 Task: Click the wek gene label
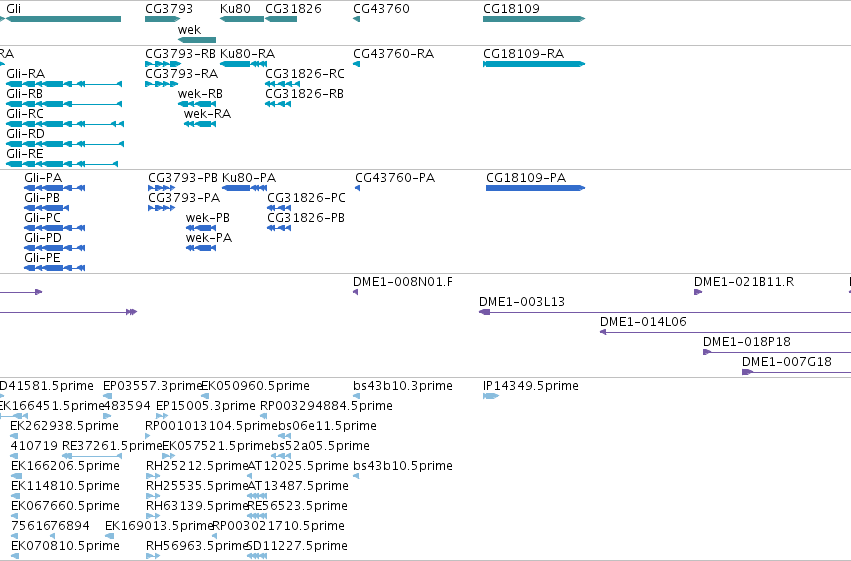coord(189,30)
